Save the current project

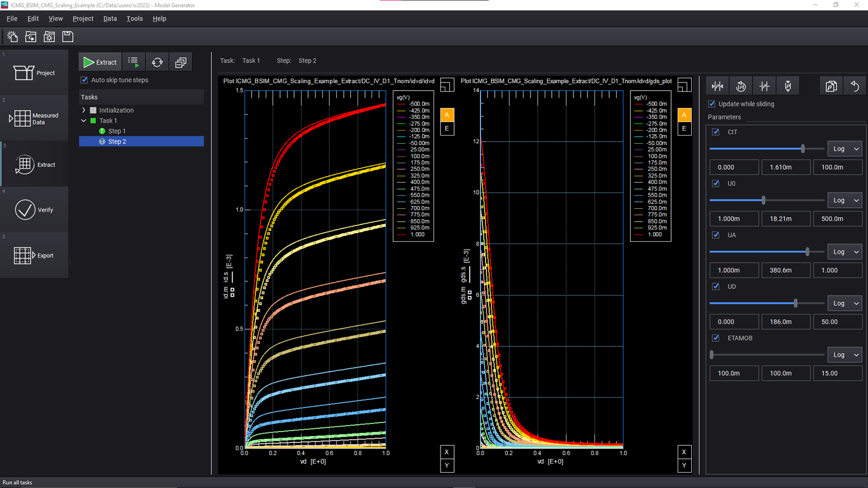click(x=67, y=36)
